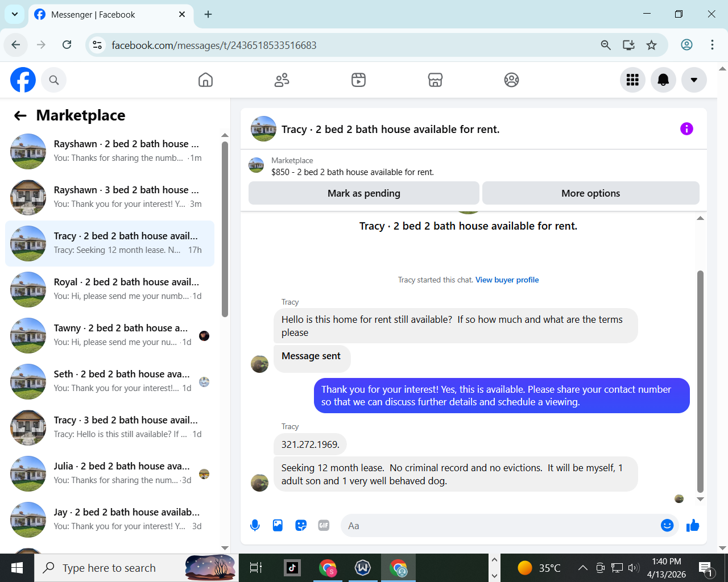Go to the Home feed icon
Viewport: 728px width, 582px height.
[x=205, y=80]
